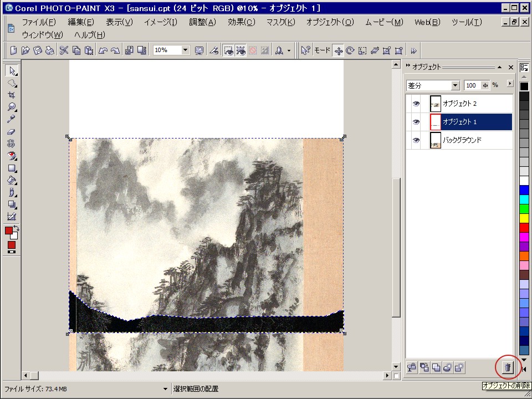Click the Print toolbar icon

50,50
